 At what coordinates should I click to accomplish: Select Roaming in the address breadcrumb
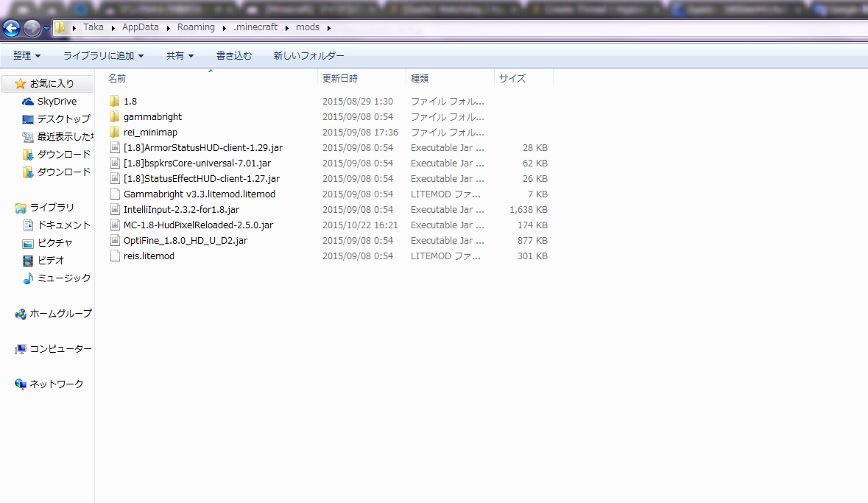[x=196, y=27]
